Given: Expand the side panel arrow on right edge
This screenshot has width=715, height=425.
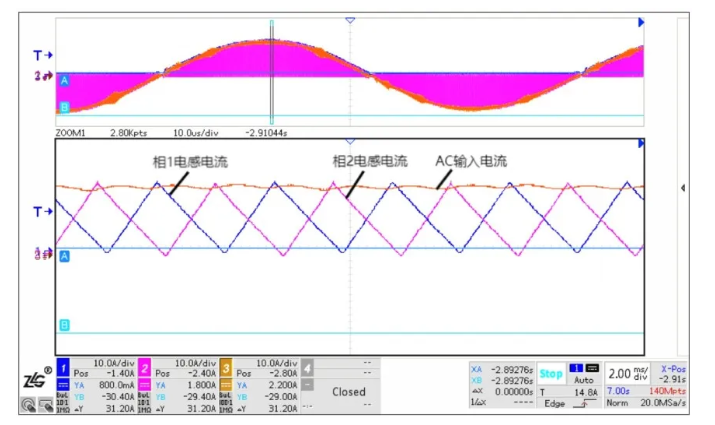Looking at the screenshot, I should tap(683, 187).
